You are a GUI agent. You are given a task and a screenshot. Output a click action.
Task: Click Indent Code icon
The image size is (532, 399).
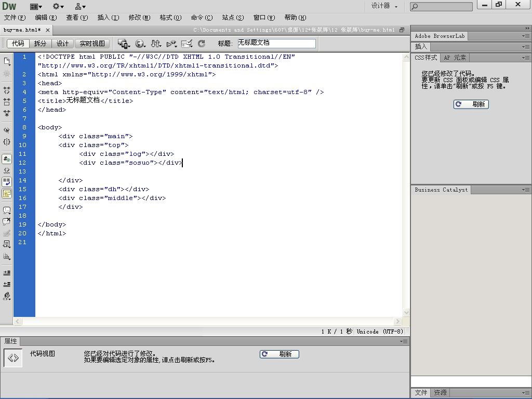coord(7,273)
